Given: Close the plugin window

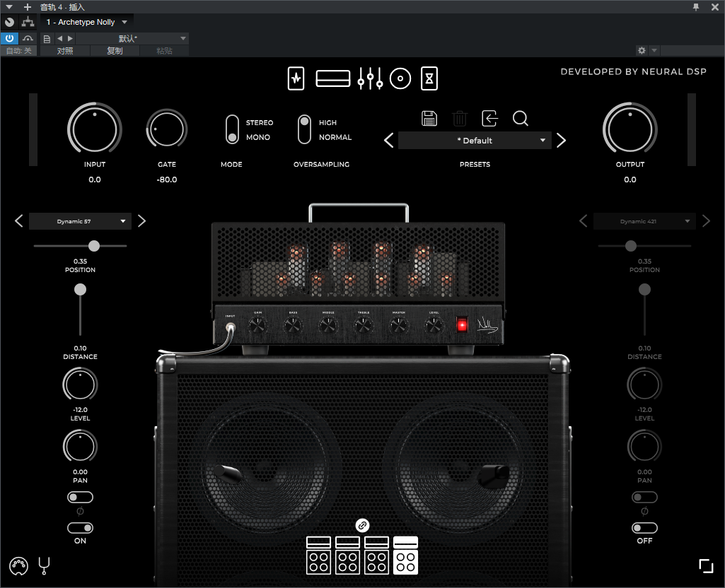Looking at the screenshot, I should click(715, 7).
